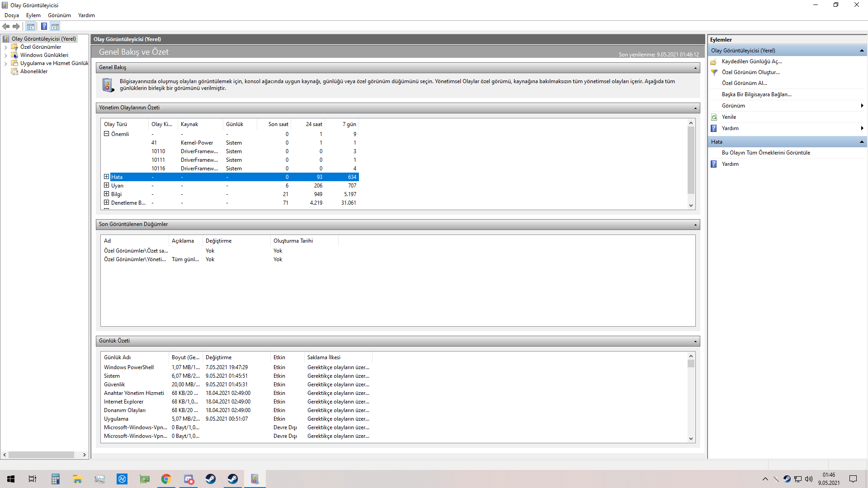Screen dimensions: 868x488
Task: Open Chrome from the taskbar
Action: (166, 479)
